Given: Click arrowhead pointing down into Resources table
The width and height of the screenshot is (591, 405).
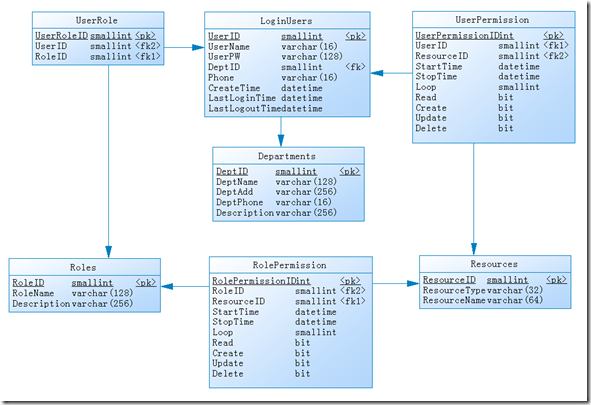Looking at the screenshot, I should point(474,249).
